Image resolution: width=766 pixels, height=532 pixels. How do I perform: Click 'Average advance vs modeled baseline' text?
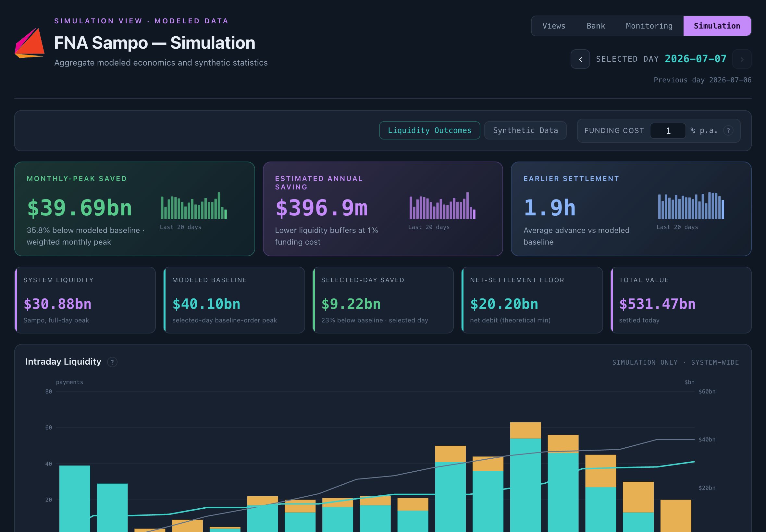pos(576,236)
